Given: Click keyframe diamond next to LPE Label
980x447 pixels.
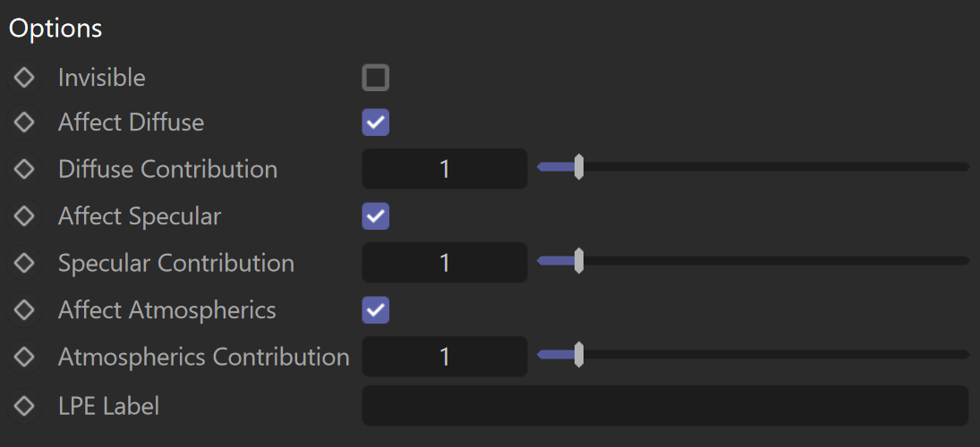Looking at the screenshot, I should point(24,406).
